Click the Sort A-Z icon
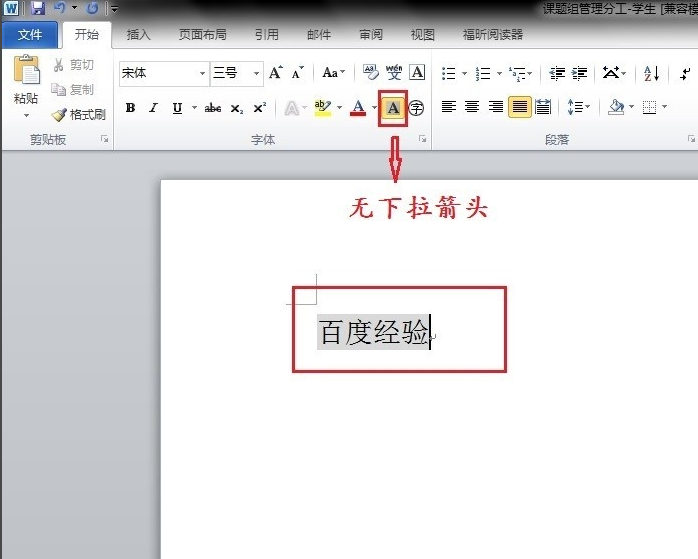This screenshot has height=559, width=698. [x=651, y=73]
